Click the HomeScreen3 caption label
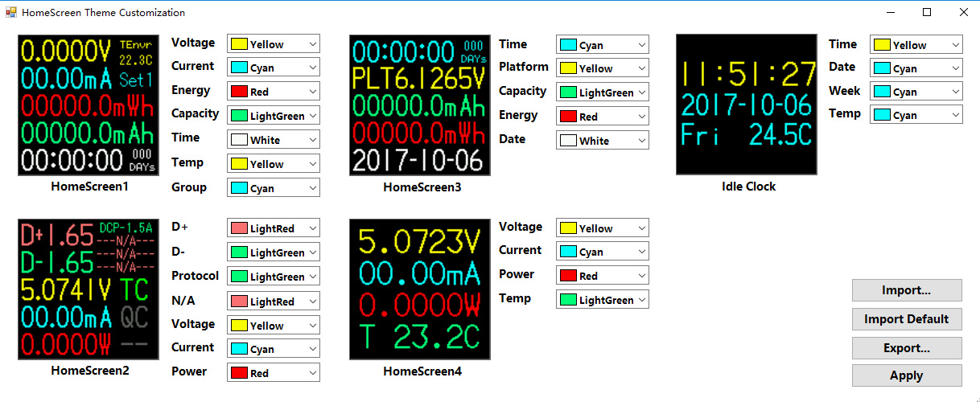 point(422,187)
